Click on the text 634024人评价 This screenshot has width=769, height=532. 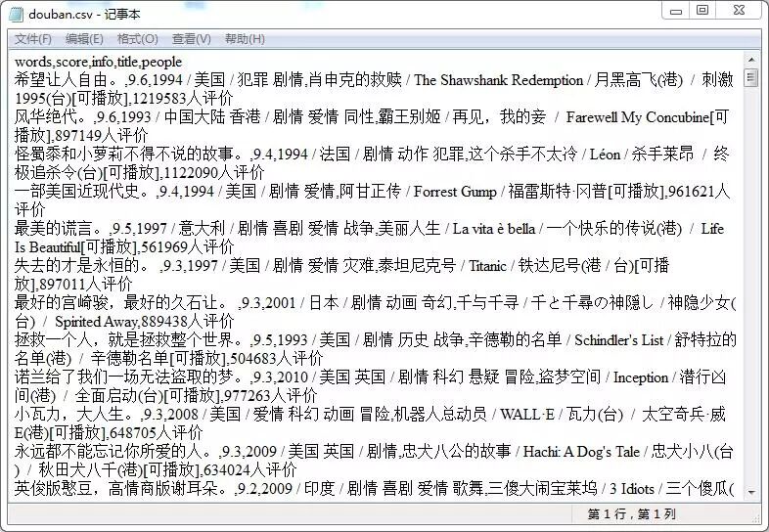point(249,470)
